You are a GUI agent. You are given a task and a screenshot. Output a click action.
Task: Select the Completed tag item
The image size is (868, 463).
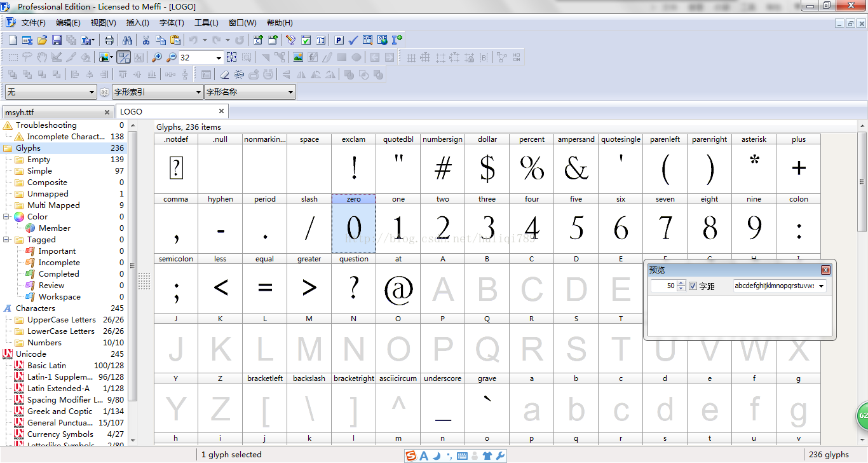58,274
